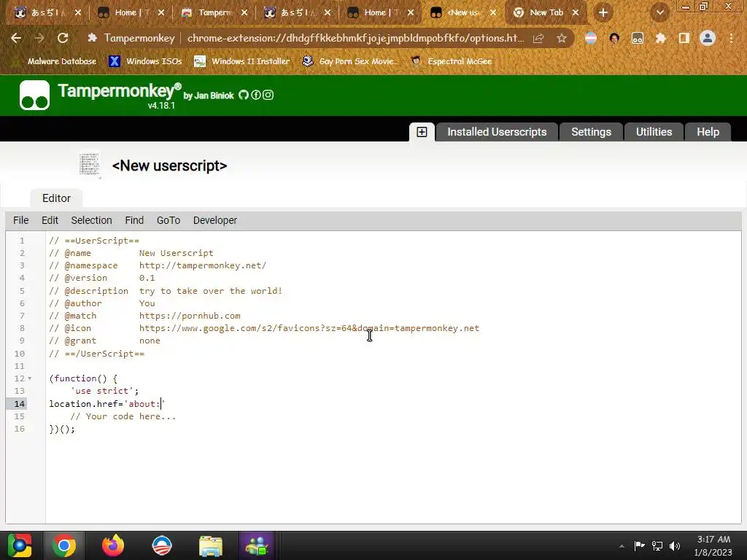Close the New Tab browser tab
This screenshot has height=560, width=747.
[x=576, y=12]
